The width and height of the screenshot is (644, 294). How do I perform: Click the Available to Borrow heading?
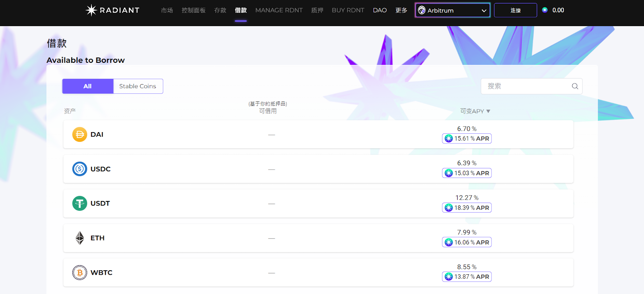click(86, 60)
